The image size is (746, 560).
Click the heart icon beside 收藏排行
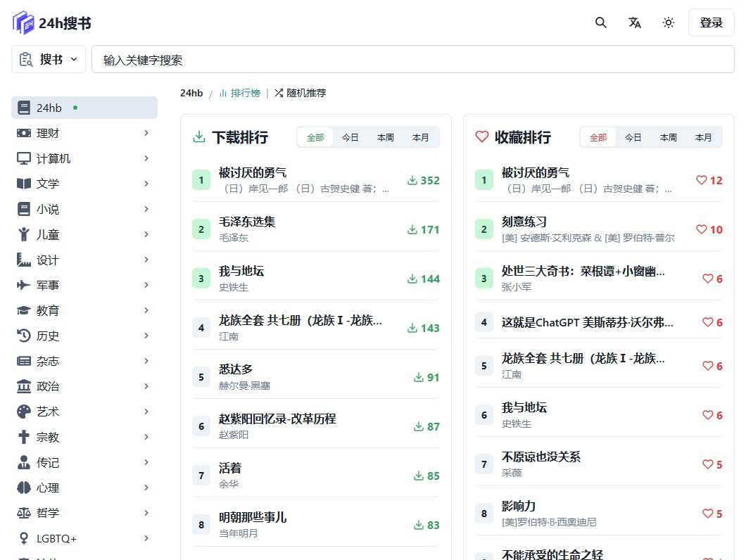tap(483, 137)
